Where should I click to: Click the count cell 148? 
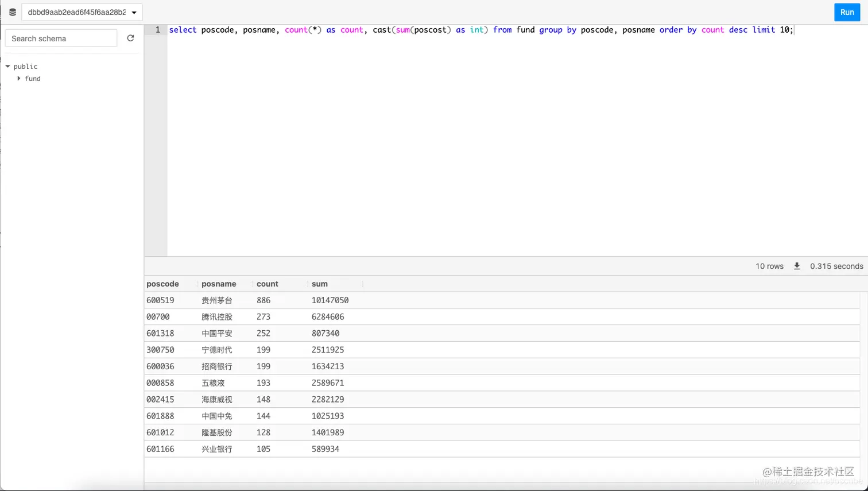point(263,400)
